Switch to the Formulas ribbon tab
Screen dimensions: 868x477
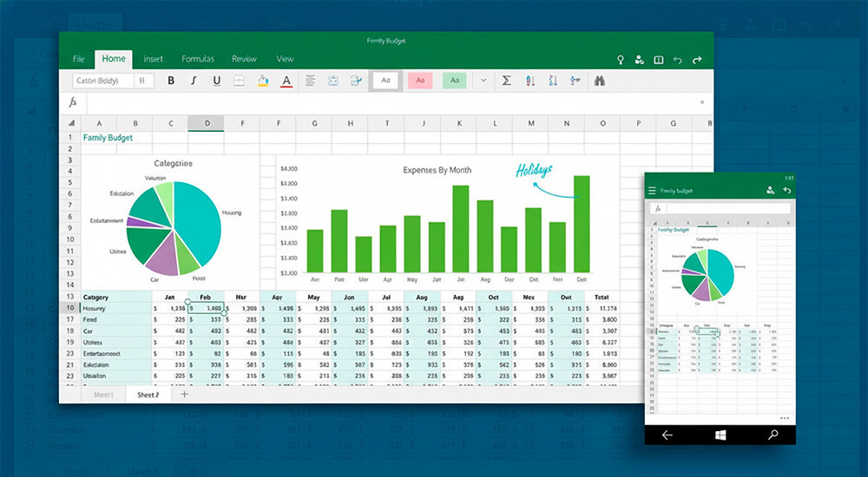(x=198, y=59)
